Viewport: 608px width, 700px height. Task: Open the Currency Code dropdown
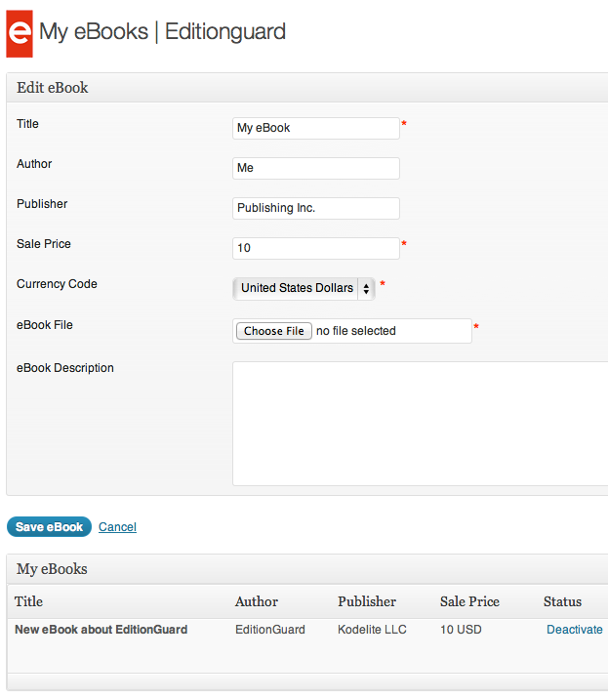[x=304, y=288]
